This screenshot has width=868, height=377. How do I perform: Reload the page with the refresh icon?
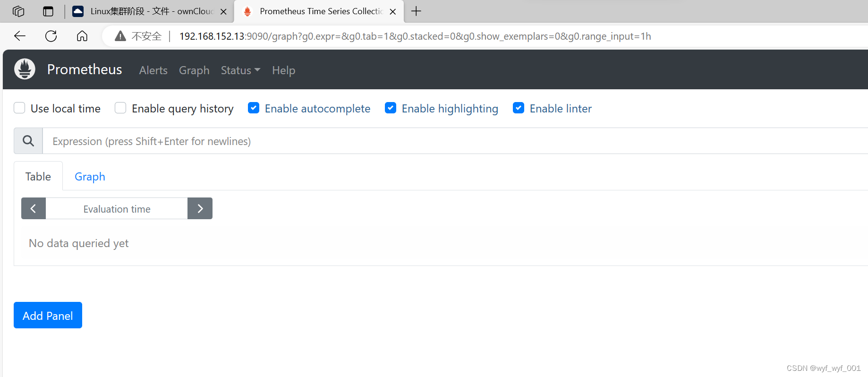pos(51,36)
